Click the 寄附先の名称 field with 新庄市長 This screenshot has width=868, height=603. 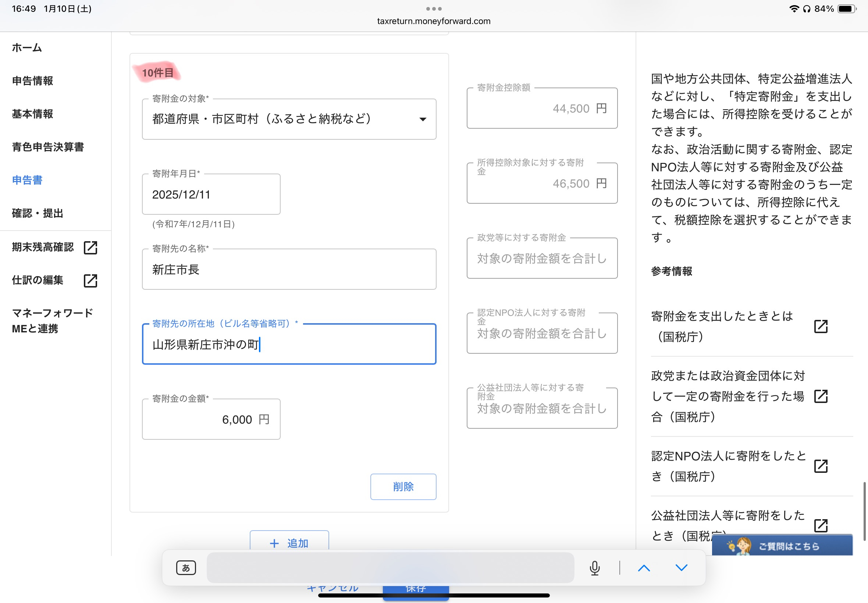[x=289, y=270]
